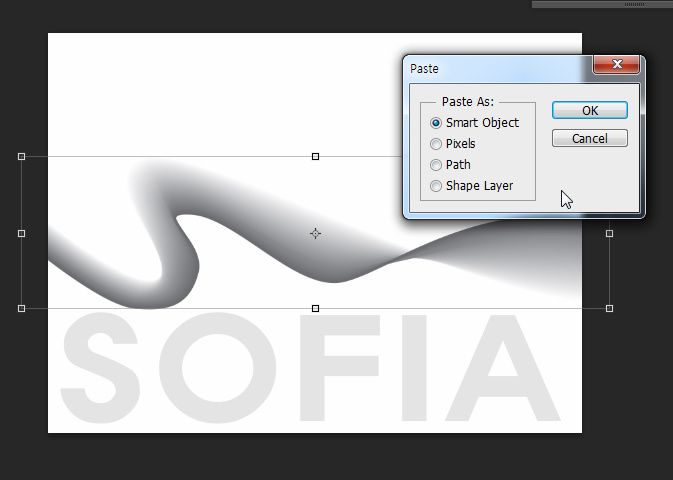
Task: Click the right-middle transform handle
Action: pyautogui.click(x=609, y=234)
